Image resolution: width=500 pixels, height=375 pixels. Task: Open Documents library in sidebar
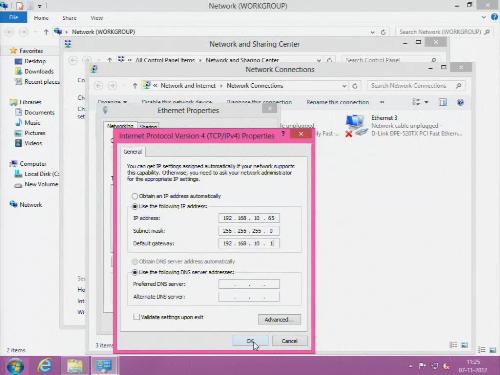pos(39,112)
